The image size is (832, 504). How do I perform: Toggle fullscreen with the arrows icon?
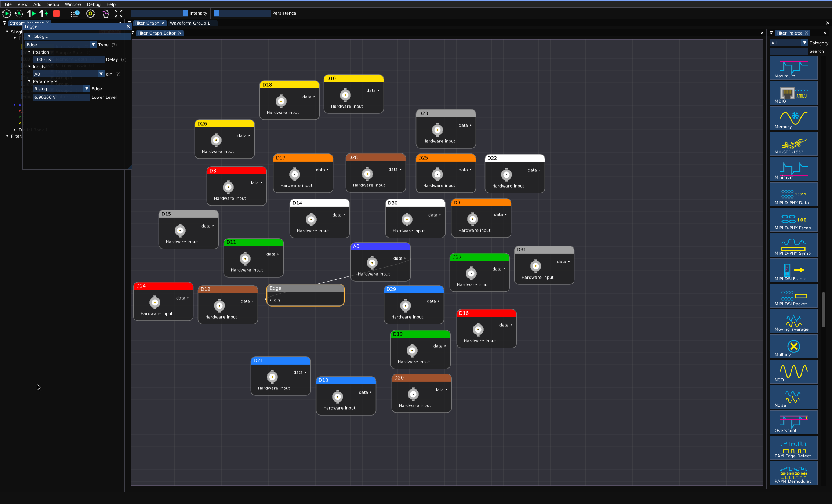click(x=119, y=14)
